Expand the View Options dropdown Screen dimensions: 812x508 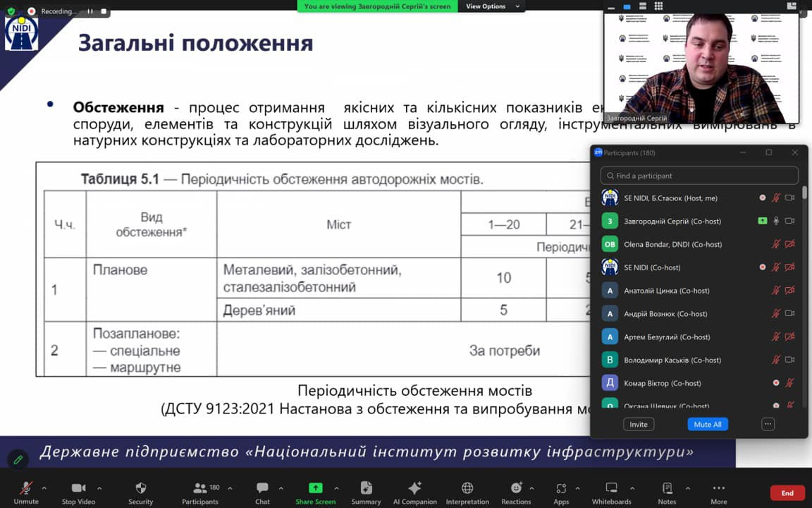point(491,6)
